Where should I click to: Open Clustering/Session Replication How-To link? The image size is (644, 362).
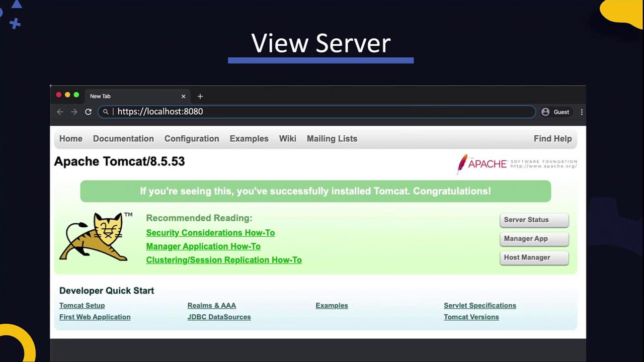(224, 260)
